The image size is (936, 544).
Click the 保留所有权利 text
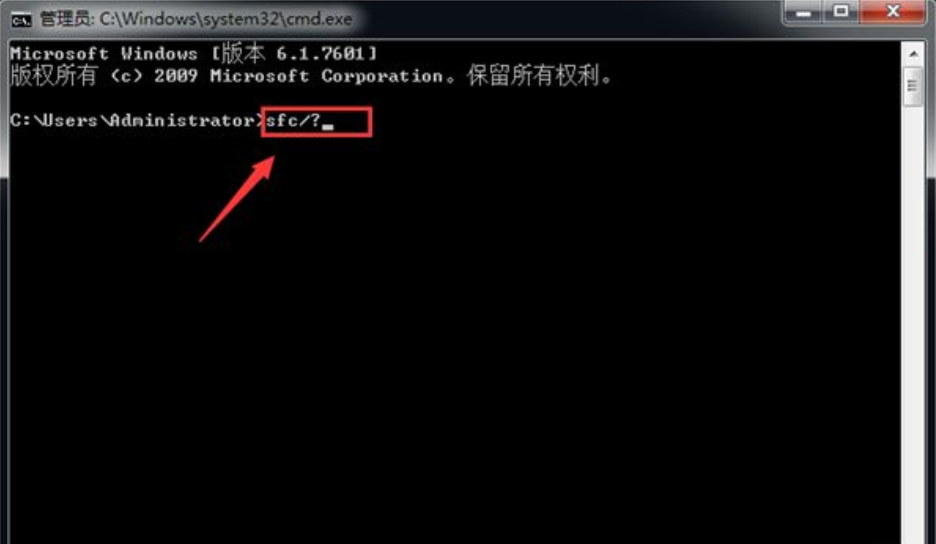point(533,76)
